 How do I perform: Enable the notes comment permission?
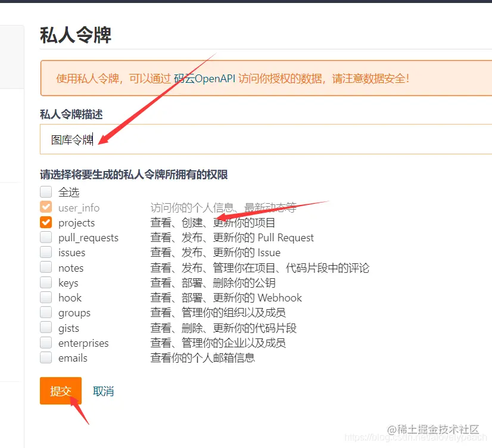[x=46, y=267]
